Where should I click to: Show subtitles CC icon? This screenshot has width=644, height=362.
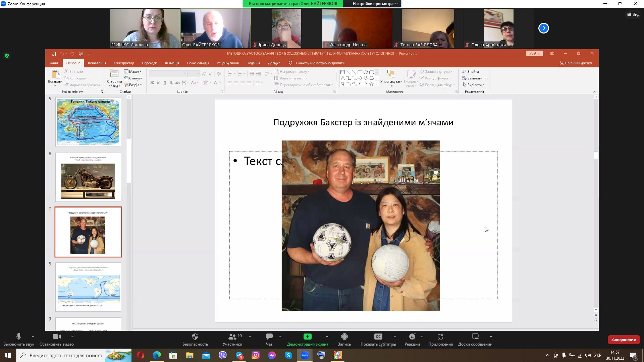pos(378,337)
